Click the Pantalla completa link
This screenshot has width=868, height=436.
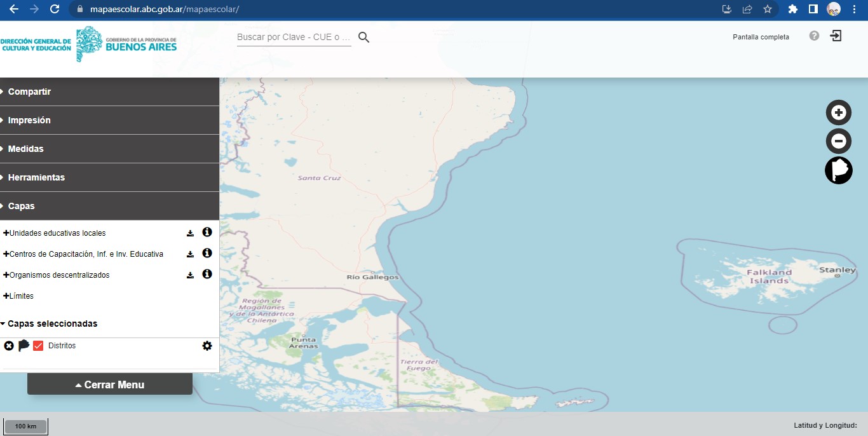pos(761,37)
